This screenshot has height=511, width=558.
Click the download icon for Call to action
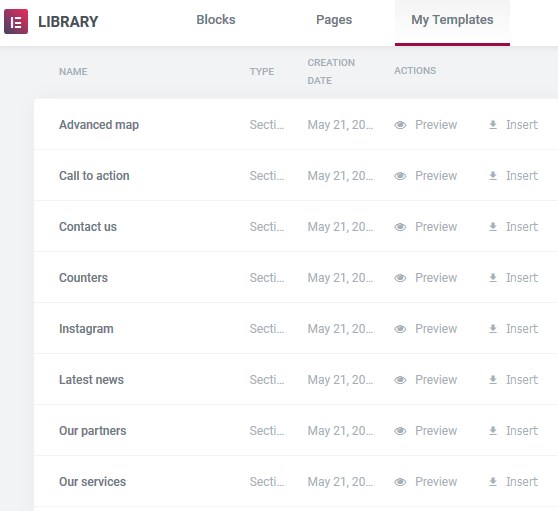click(x=493, y=176)
